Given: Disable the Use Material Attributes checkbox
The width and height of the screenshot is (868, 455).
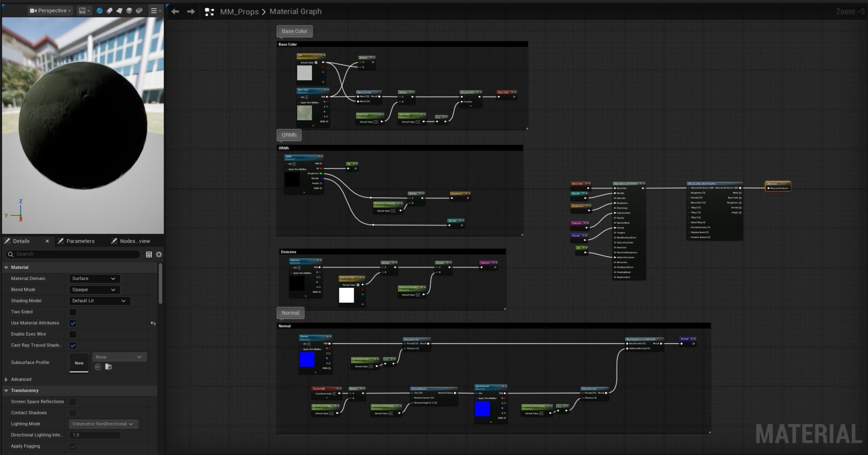Looking at the screenshot, I should 72,323.
